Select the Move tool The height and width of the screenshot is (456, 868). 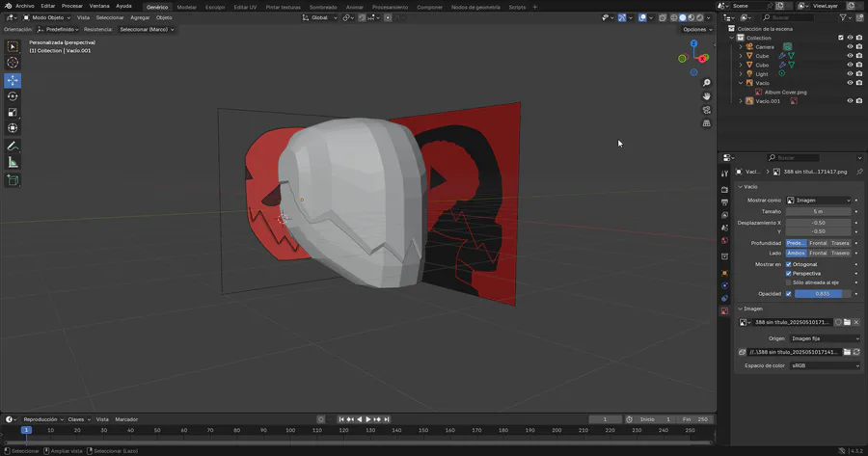point(13,80)
